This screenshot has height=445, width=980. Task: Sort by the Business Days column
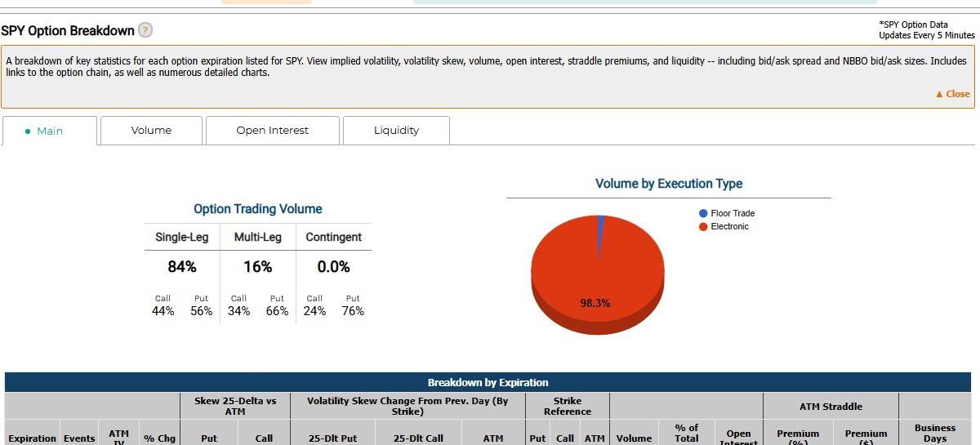(935, 434)
